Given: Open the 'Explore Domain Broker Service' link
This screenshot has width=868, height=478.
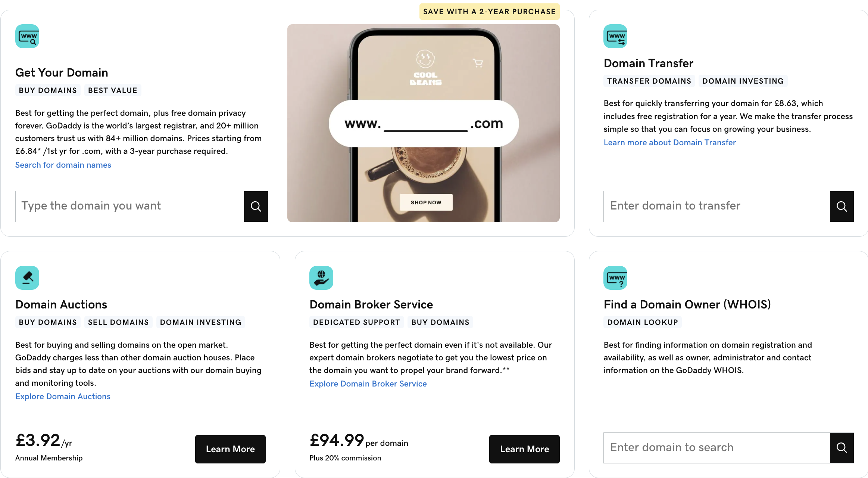Looking at the screenshot, I should (368, 384).
